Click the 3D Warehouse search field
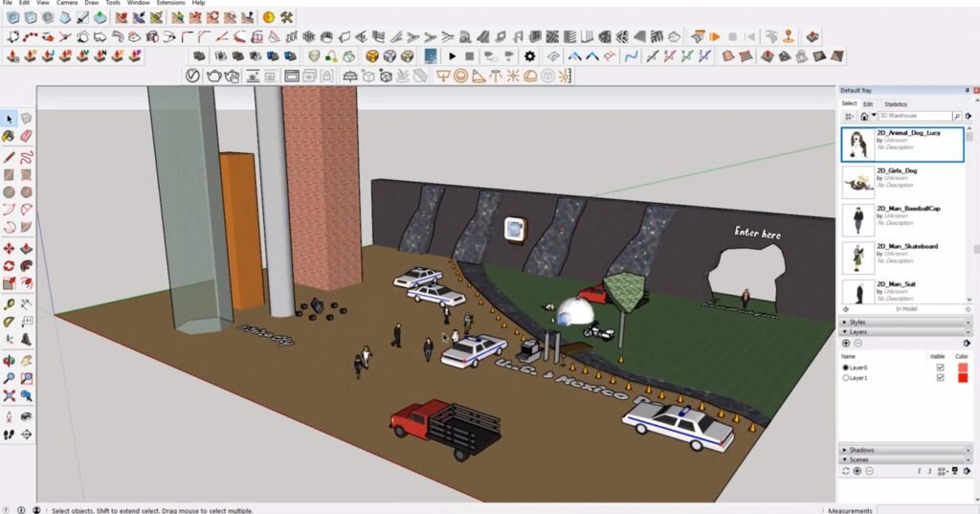This screenshot has height=514, width=980. point(915,117)
